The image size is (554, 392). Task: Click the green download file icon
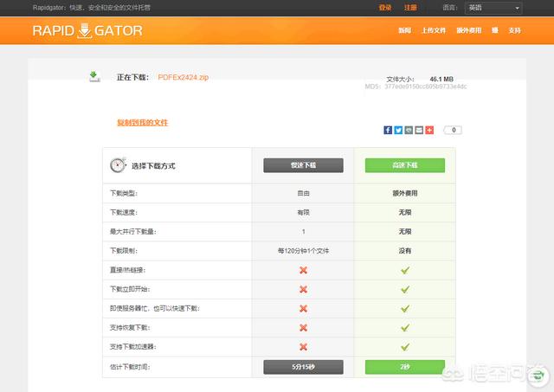[x=94, y=76]
